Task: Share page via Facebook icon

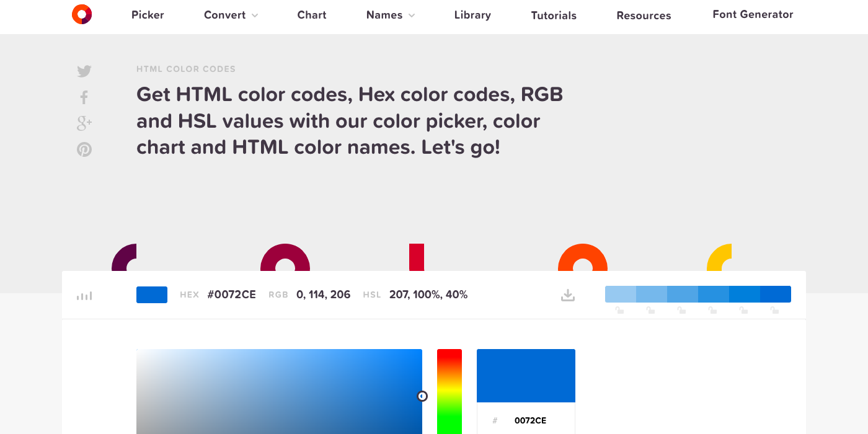Action: [84, 97]
